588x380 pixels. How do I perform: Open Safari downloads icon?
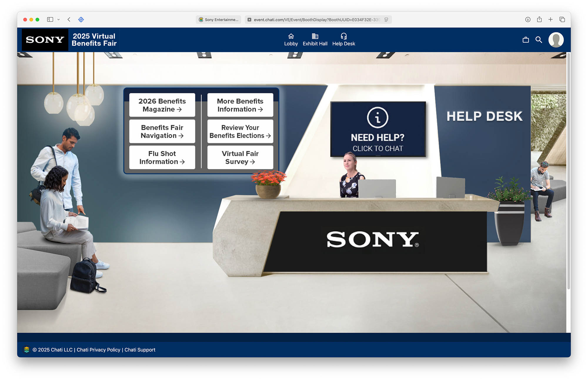528,19
